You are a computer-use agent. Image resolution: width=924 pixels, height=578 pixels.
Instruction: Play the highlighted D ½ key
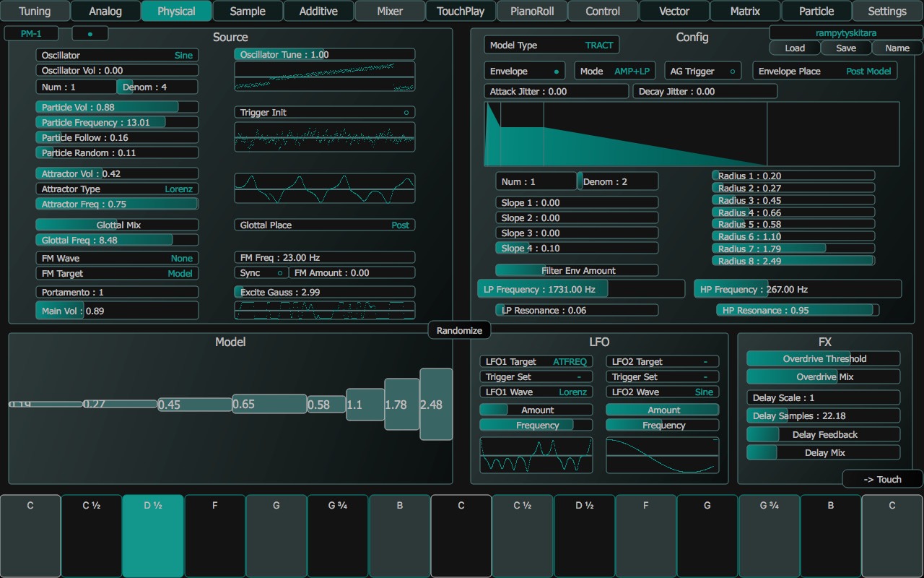(x=153, y=535)
